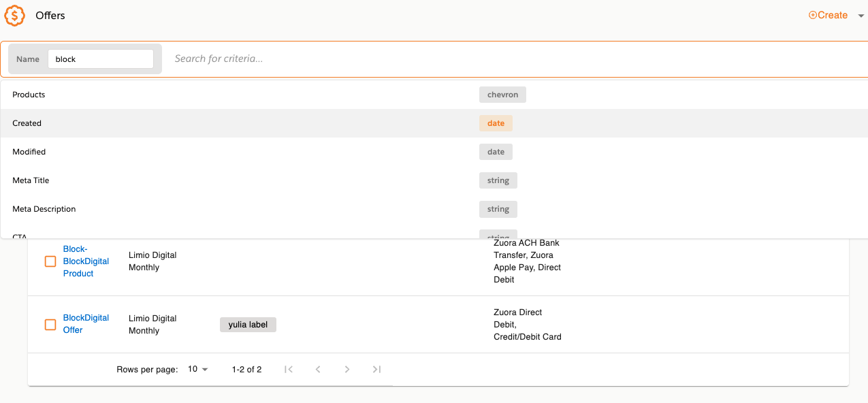
Task: Select Meta Title in the criteria list
Action: coord(434,180)
